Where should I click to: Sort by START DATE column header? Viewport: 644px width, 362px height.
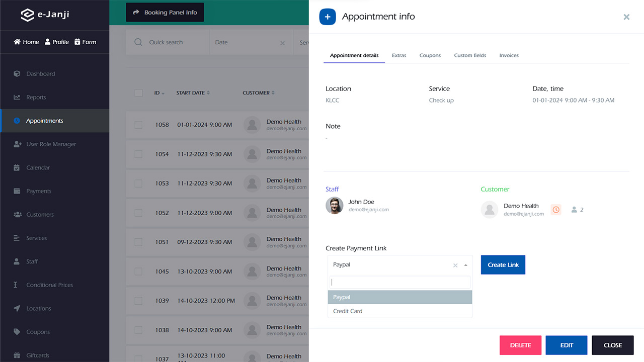tap(193, 93)
